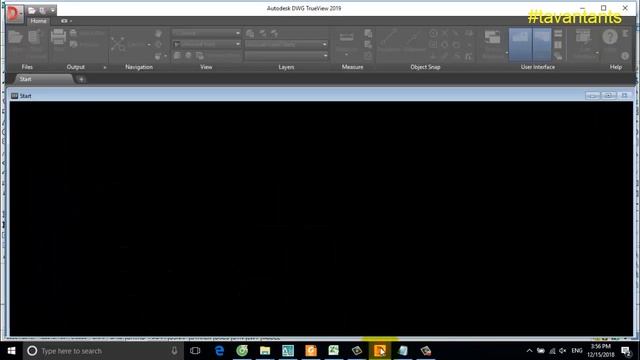Select the Home ribbon tab
Image resolution: width=640 pixels, height=360 pixels.
click(x=38, y=21)
